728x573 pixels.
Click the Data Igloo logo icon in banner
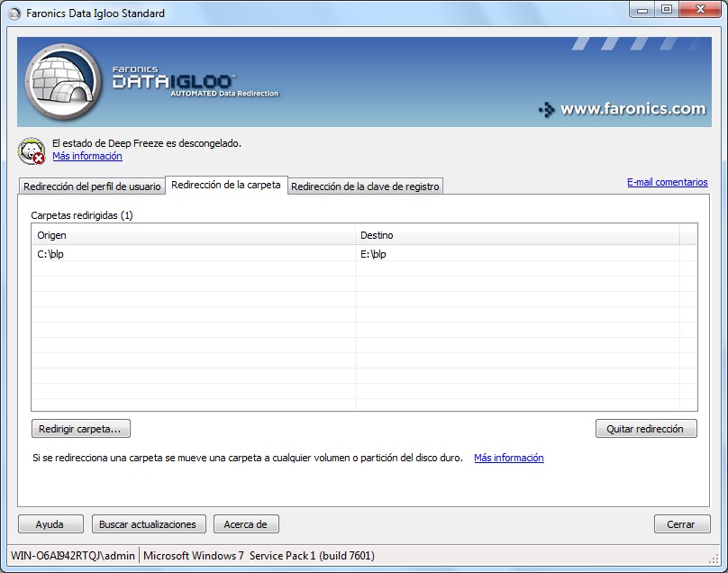(x=63, y=82)
